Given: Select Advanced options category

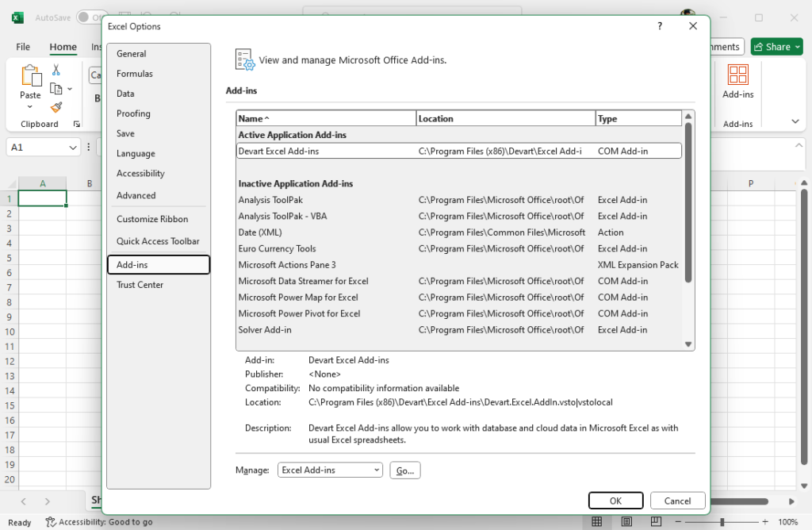Looking at the screenshot, I should click(x=159, y=195).
